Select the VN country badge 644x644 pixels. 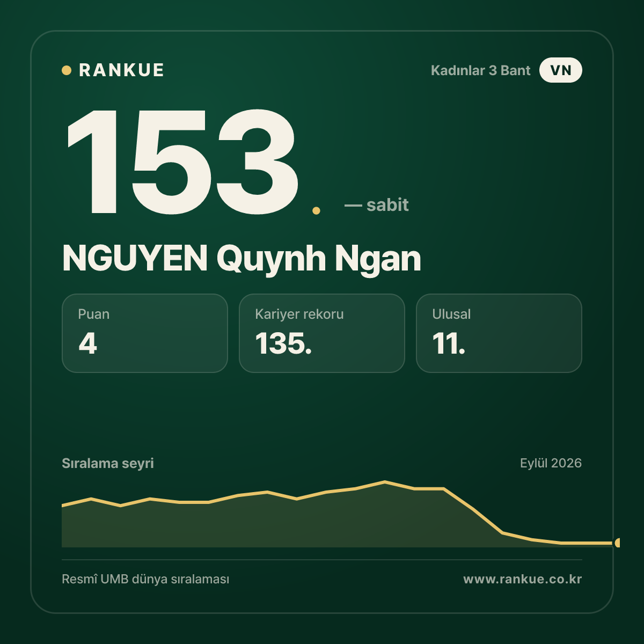561,70
